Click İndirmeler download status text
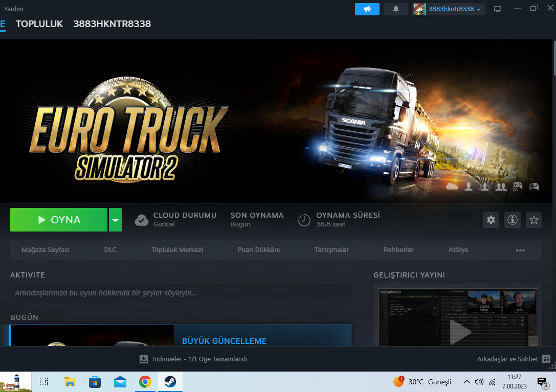The width and height of the screenshot is (556, 392). coord(200,359)
